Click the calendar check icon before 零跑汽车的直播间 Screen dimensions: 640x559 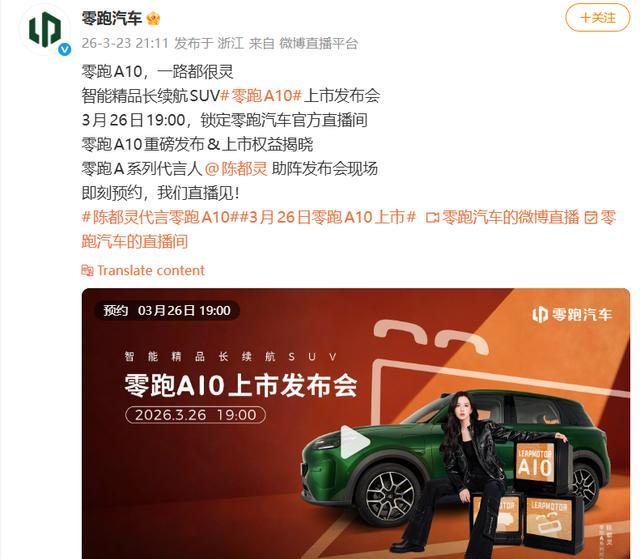591,217
